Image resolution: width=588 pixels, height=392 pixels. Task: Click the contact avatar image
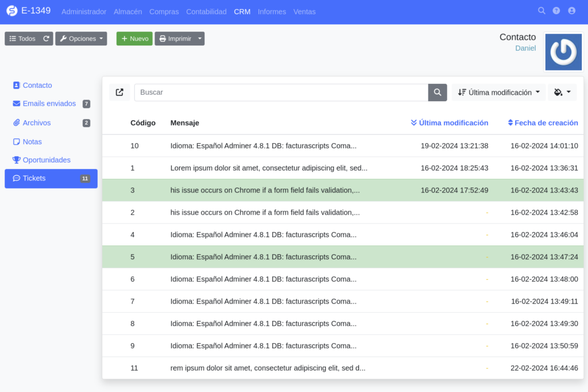(563, 52)
